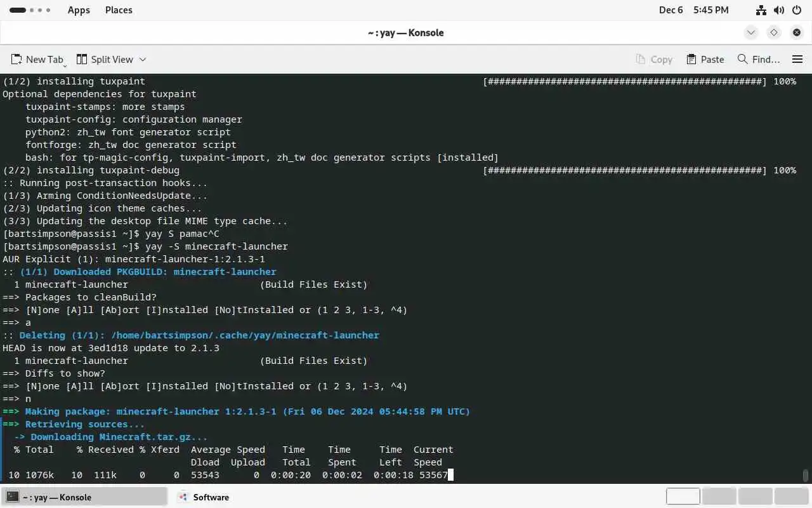
Task: Click the '-> Downloading Minecraft.tar.gz...' line
Action: pyautogui.click(x=110, y=437)
